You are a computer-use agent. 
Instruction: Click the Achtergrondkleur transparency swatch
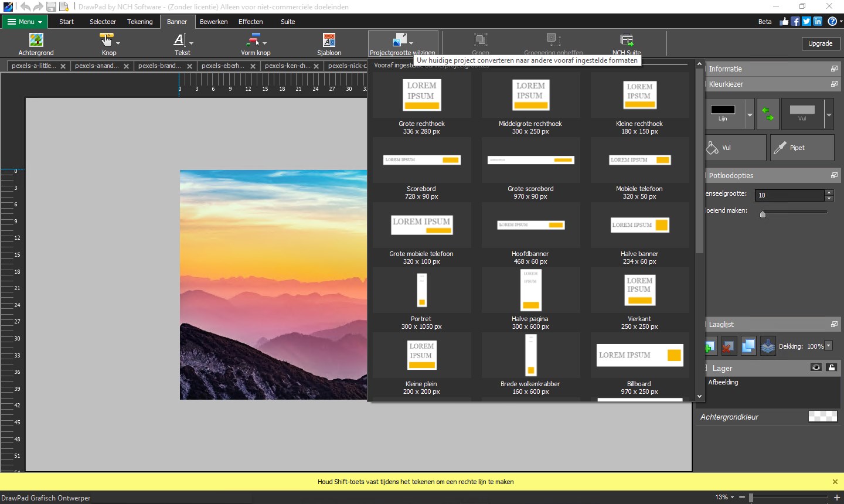(822, 417)
